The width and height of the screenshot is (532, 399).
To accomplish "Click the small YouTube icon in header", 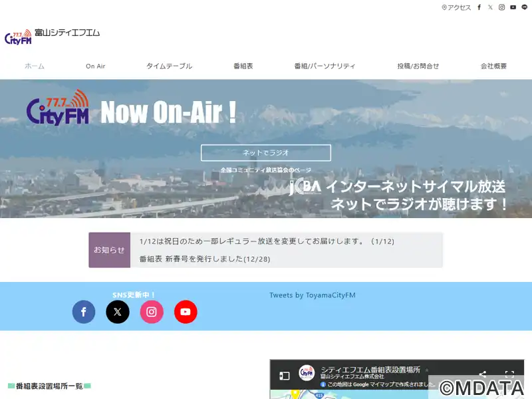I will click(x=513, y=7).
